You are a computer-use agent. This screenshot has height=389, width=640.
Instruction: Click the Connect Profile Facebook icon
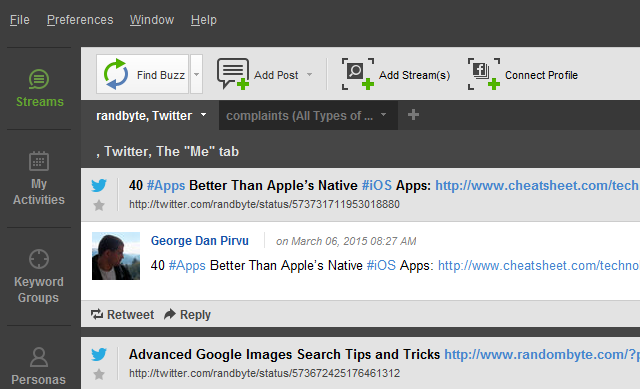(484, 74)
